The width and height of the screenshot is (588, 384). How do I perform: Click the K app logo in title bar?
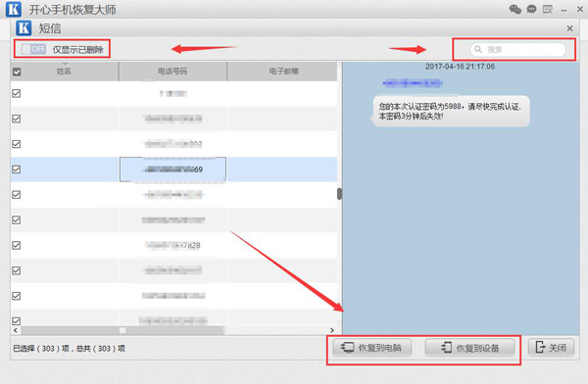click(14, 9)
